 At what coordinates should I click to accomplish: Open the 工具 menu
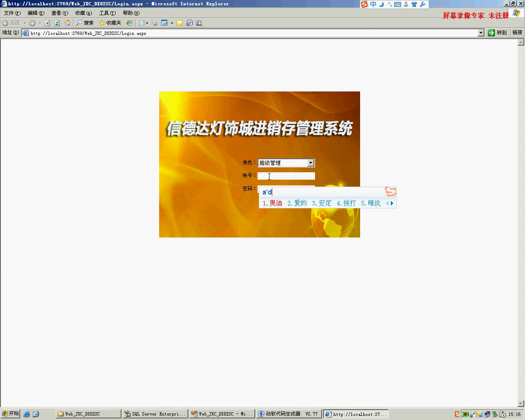click(107, 13)
